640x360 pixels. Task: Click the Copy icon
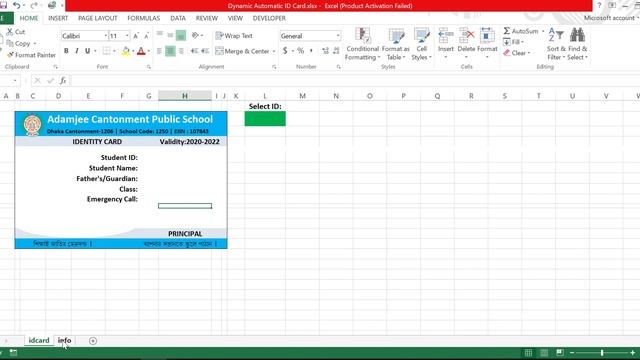click(x=10, y=43)
